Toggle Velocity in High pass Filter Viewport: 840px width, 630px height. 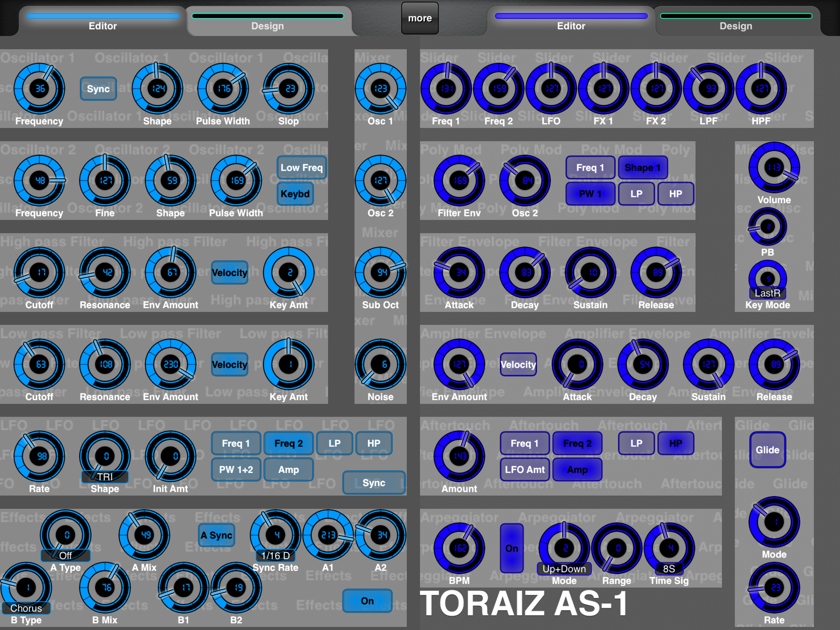click(229, 273)
